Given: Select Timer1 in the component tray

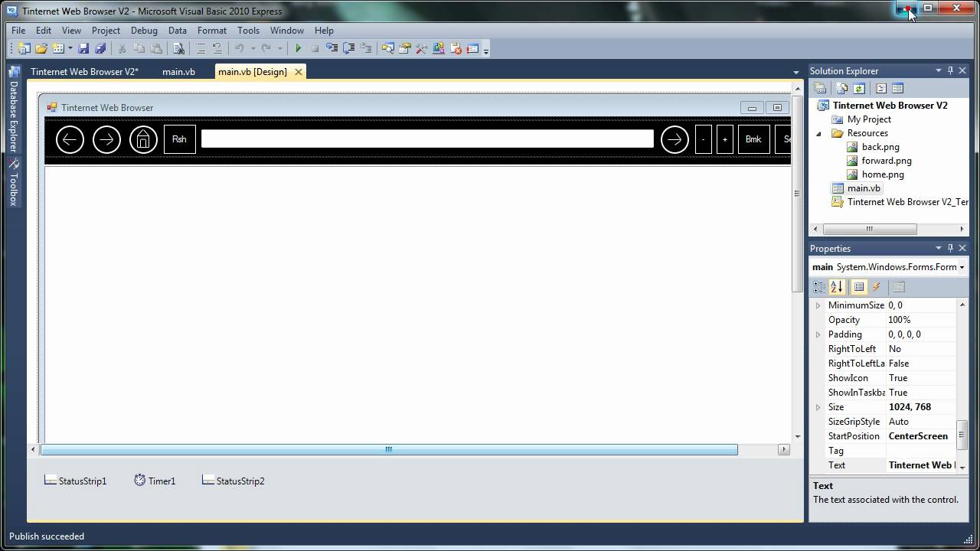Looking at the screenshot, I should pos(155,481).
